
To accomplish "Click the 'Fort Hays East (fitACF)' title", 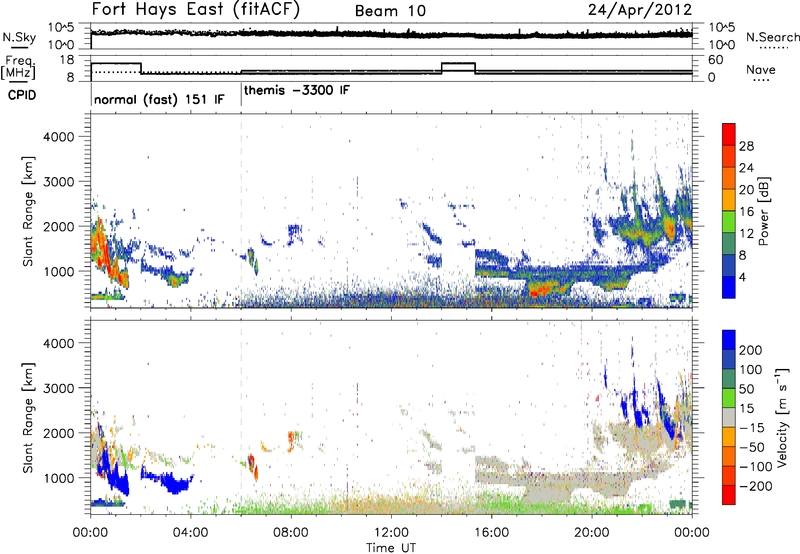I will click(196, 9).
